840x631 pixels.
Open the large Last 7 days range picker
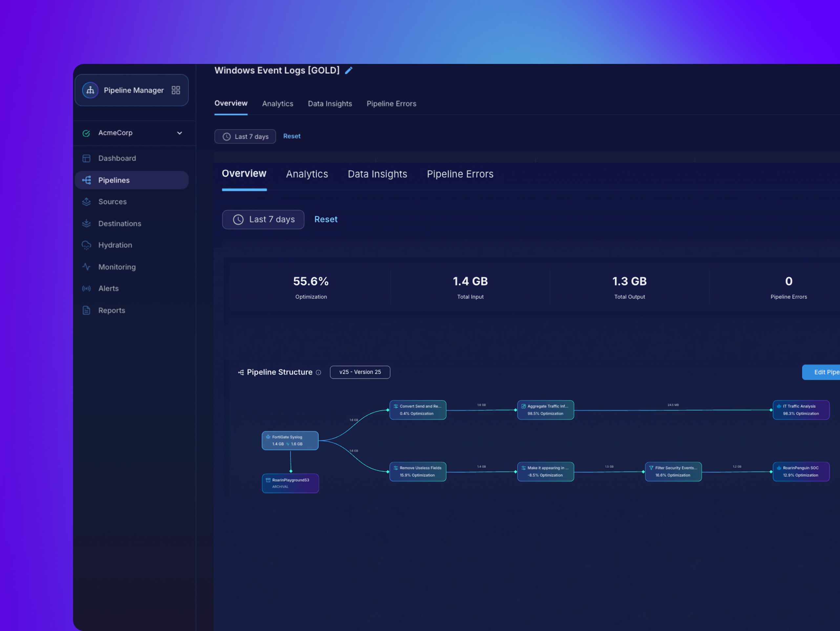pos(263,220)
